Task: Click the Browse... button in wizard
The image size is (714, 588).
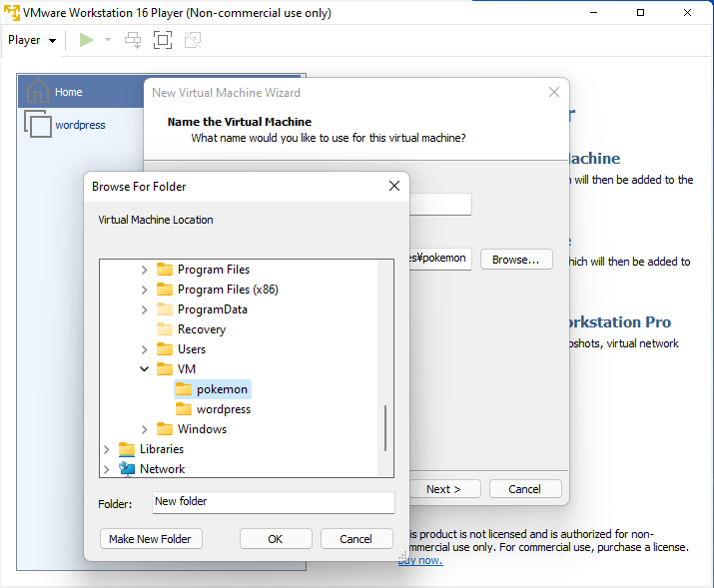Action: [516, 260]
